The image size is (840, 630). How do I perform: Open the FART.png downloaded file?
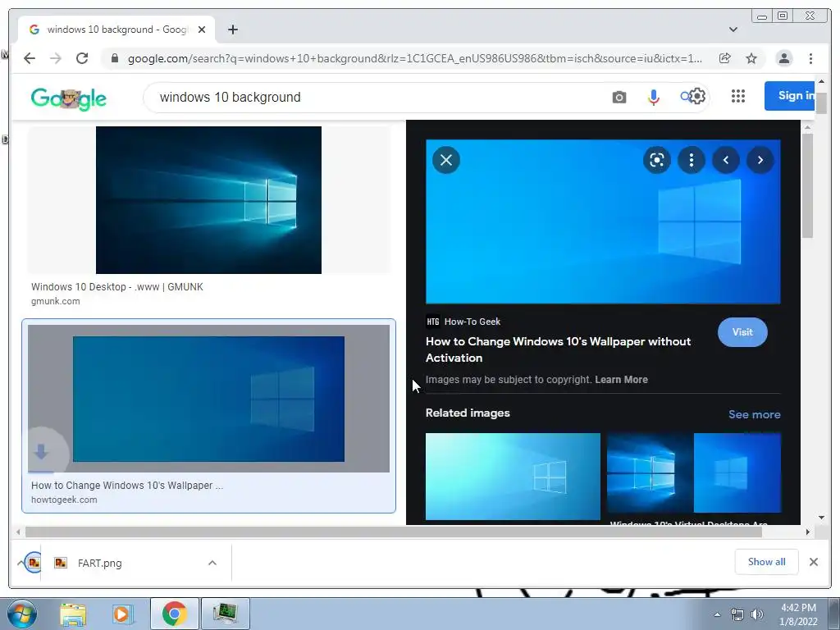[99, 563]
